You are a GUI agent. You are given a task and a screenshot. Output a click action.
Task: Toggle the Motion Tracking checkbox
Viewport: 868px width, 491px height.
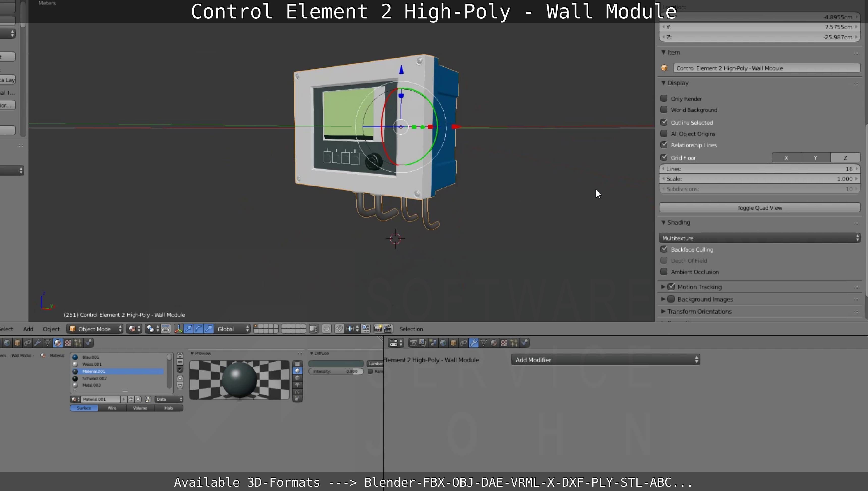(671, 287)
